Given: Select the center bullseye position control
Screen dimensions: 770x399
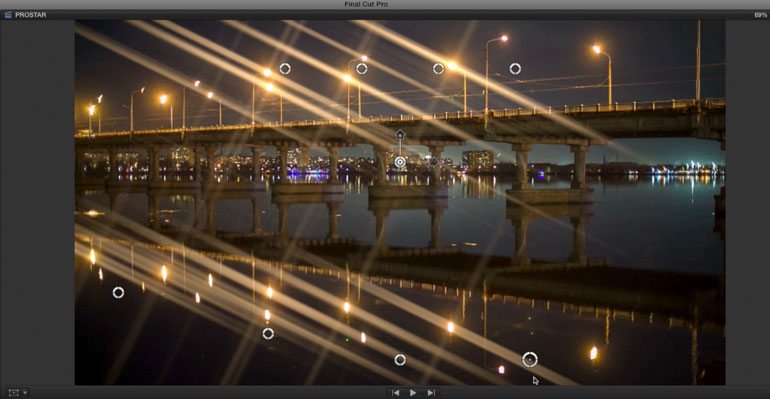Looking at the screenshot, I should click(x=400, y=162).
